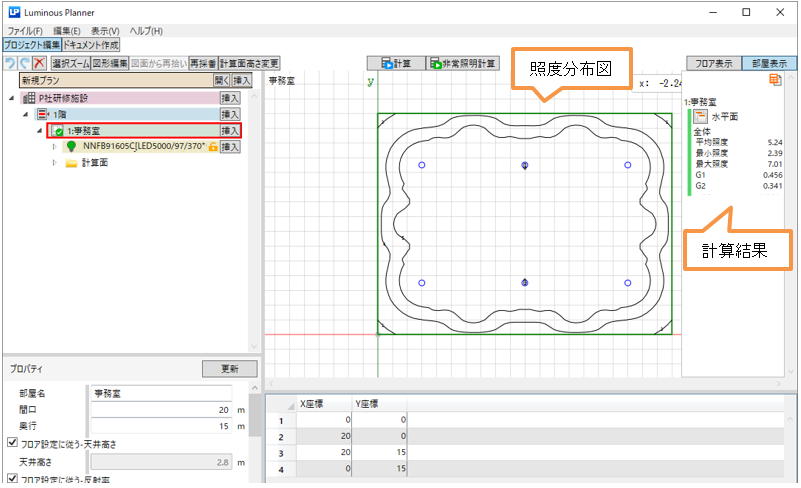
Task: Expand the 計算面 folder node
Action: pyautogui.click(x=55, y=163)
